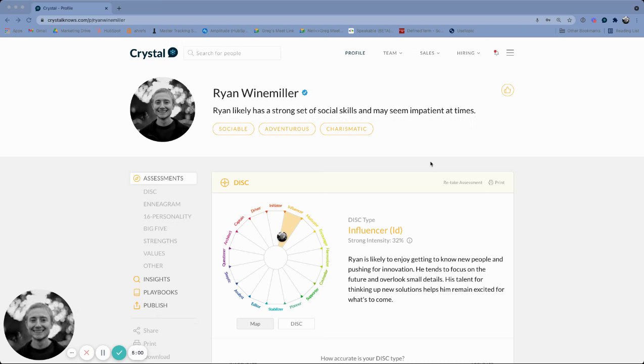Open the Apps bookmark shortcut
Viewport: 644px width, 364px height.
14,31
